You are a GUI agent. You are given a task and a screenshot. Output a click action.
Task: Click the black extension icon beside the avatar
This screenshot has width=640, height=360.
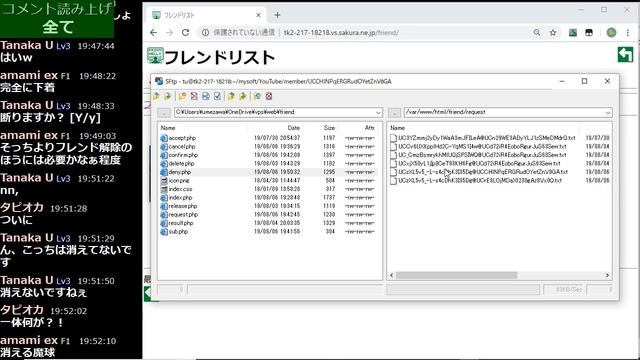point(589,33)
